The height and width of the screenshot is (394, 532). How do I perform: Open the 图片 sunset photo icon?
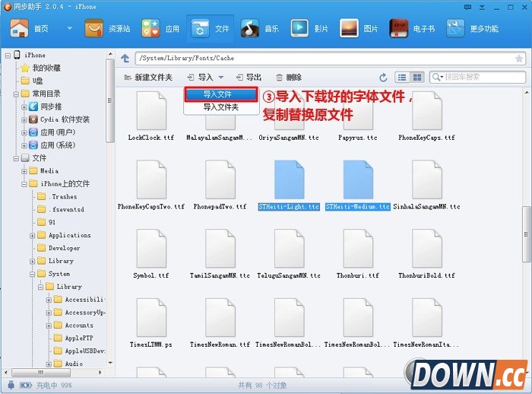349,28
